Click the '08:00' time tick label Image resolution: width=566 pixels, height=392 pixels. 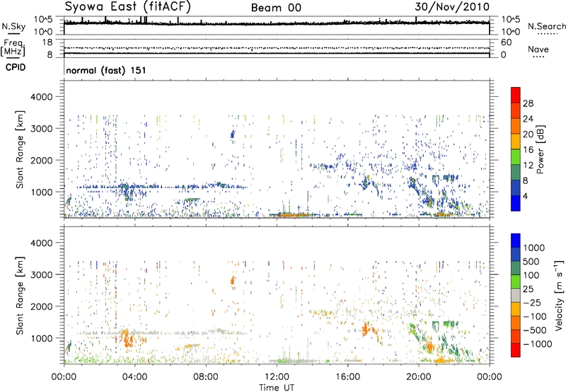click(x=205, y=377)
